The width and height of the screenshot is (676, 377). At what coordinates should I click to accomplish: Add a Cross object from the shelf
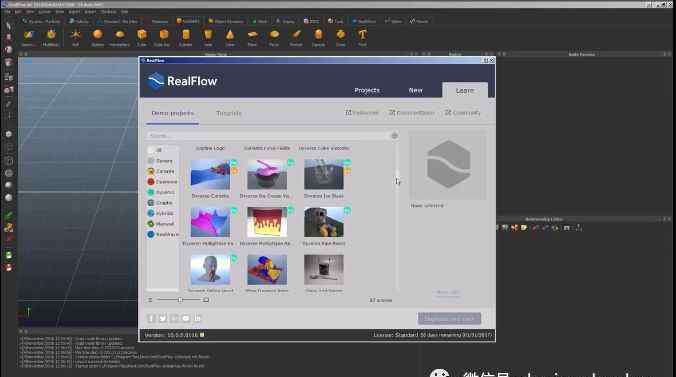341,36
